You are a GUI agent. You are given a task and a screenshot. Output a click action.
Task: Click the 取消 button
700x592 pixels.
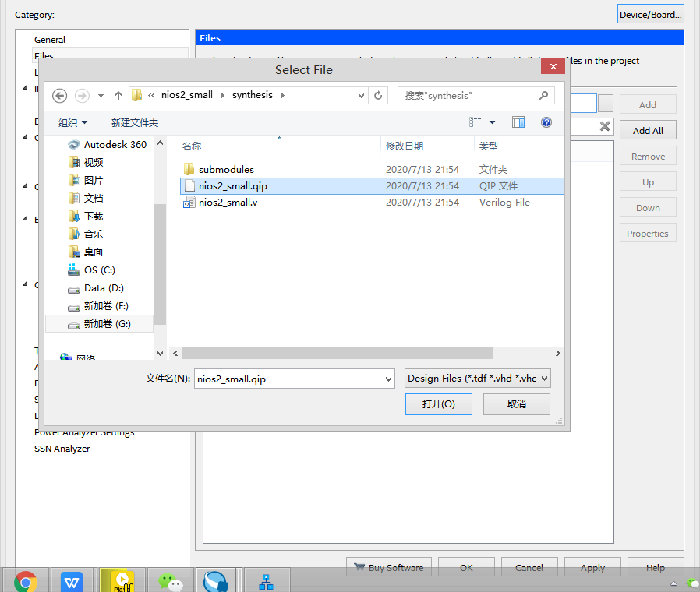(x=517, y=404)
